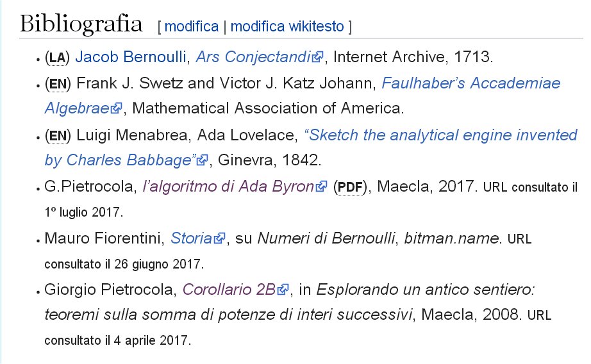The width and height of the screenshot is (591, 364).
Task: Click external link icon after Corollario 2B
Action: pyautogui.click(x=283, y=290)
